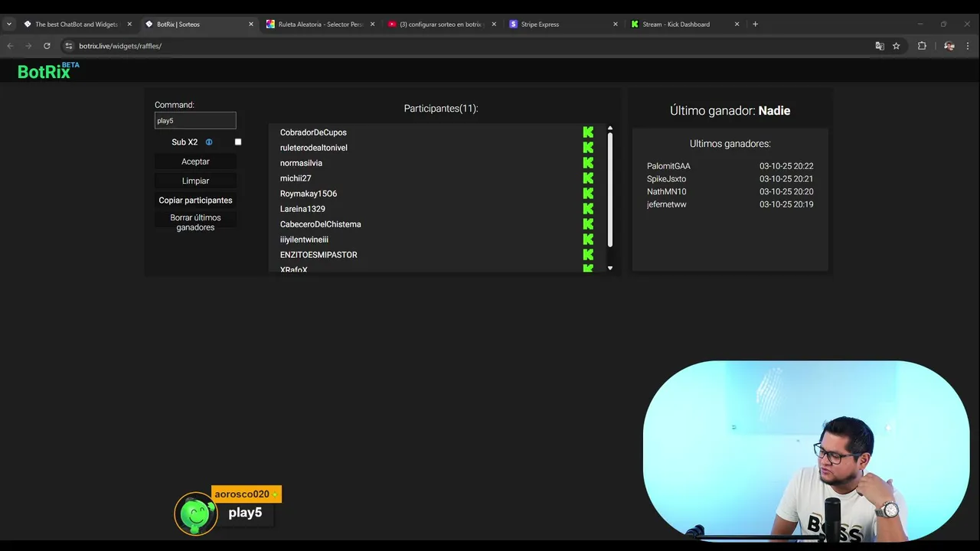Viewport: 980px width, 551px height.
Task: Switch to the Ruleta Aleatoria tab
Action: (x=320, y=24)
